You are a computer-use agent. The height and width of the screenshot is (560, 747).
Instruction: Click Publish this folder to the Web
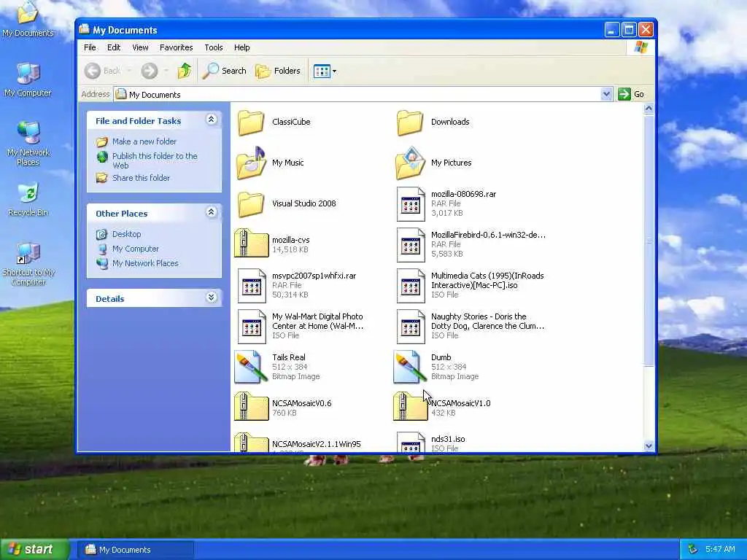155,160
